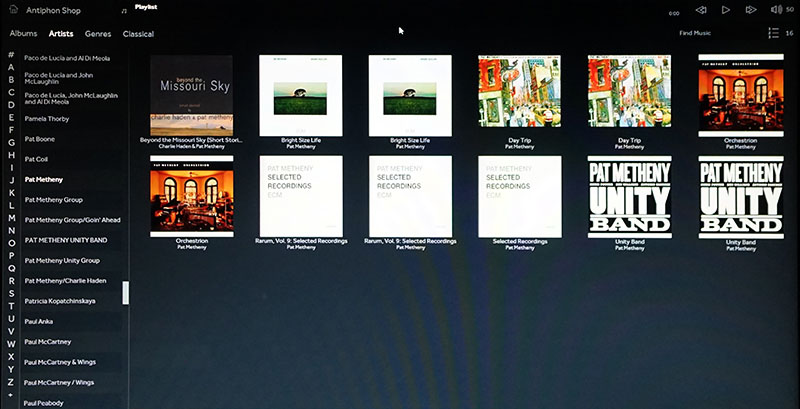Open the Playlist view
The image size is (800, 409).
(146, 7)
